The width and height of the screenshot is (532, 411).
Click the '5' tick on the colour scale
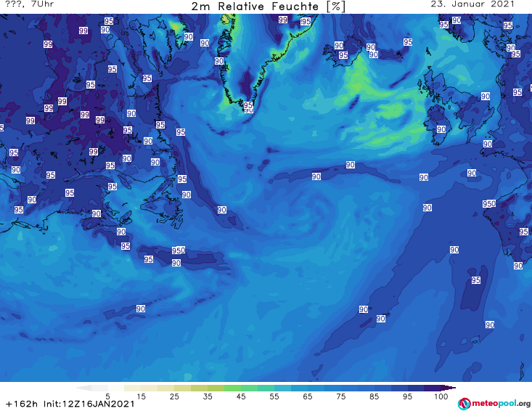pyautogui.click(x=107, y=396)
